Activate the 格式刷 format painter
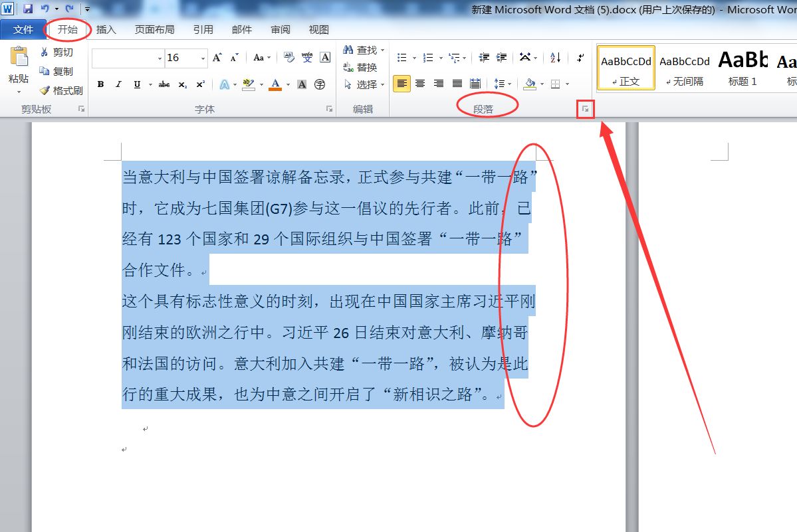Viewport: 797px width, 532px height. click(x=62, y=90)
